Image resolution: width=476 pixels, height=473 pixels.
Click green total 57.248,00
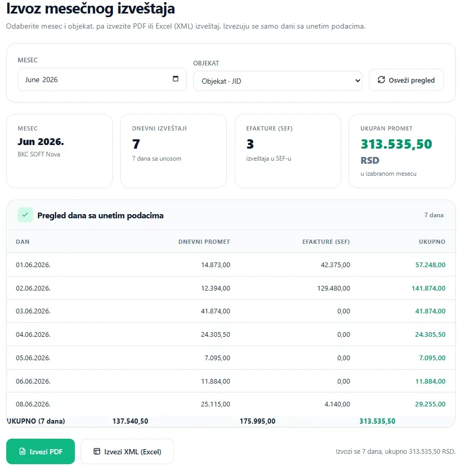(x=430, y=265)
